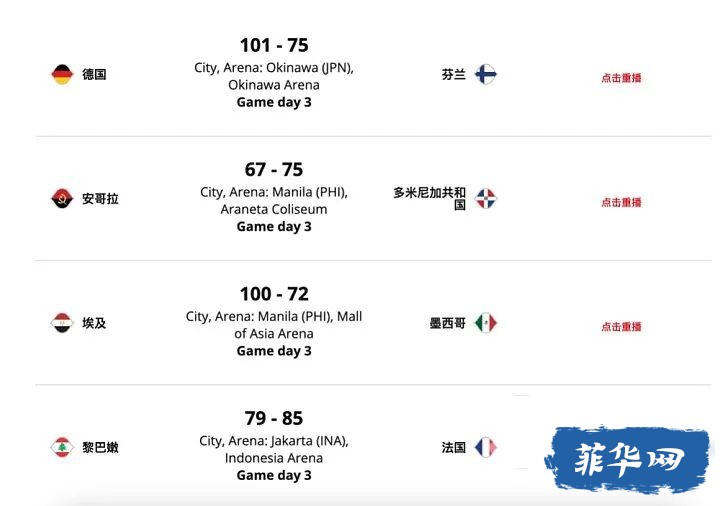Image resolution: width=720 pixels, height=506 pixels.
Task: Click the 菲华网 blue logo
Action: coord(628,460)
